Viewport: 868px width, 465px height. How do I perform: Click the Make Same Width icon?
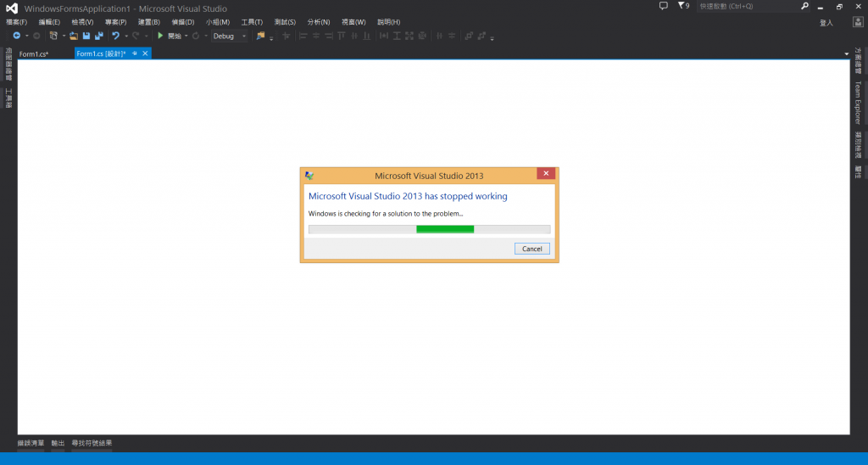click(x=384, y=36)
